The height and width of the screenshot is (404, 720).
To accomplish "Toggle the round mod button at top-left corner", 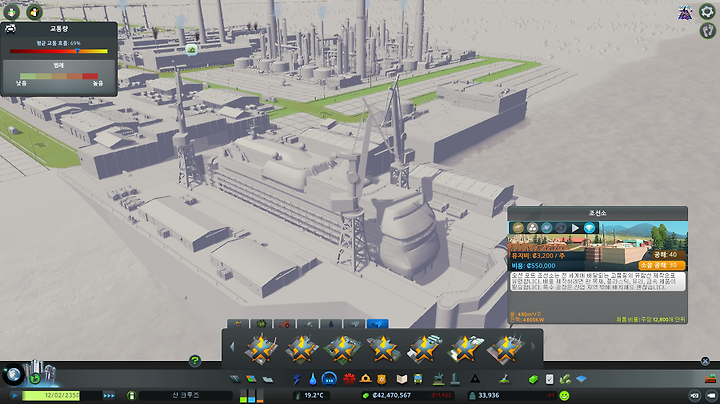I will click(11, 12).
